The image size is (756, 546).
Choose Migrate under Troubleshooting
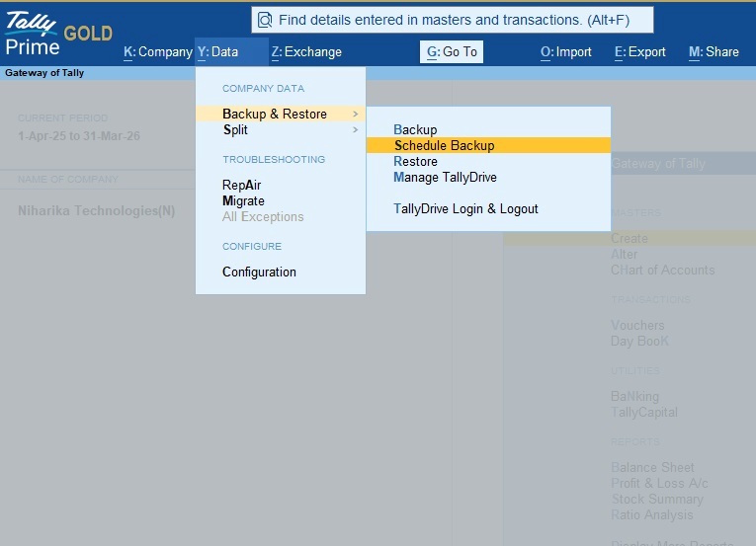tap(243, 201)
